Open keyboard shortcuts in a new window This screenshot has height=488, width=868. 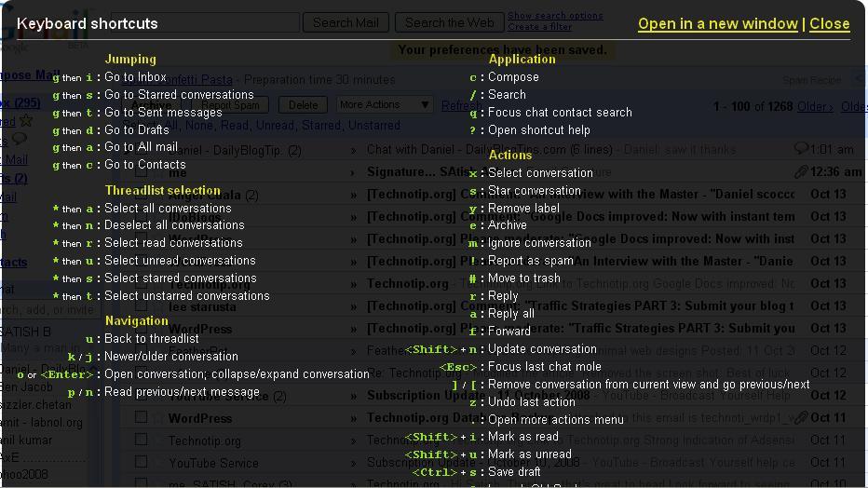click(717, 24)
